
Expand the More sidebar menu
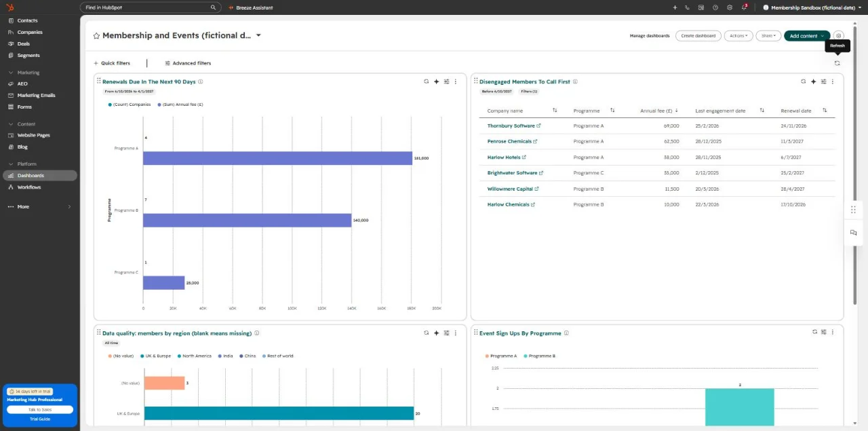(39, 206)
